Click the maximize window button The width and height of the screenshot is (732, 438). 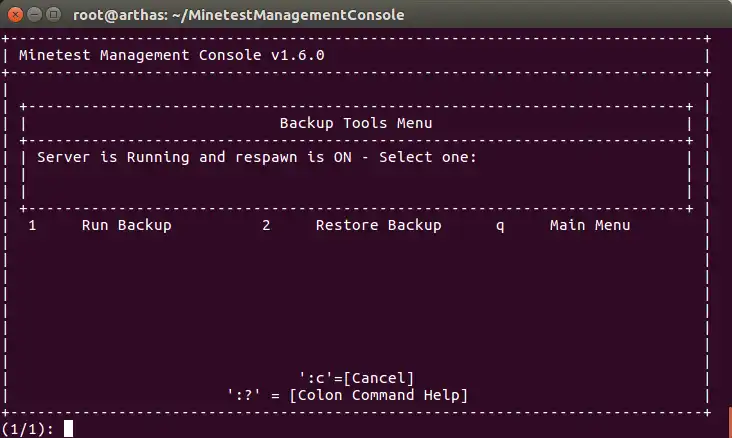[x=54, y=14]
